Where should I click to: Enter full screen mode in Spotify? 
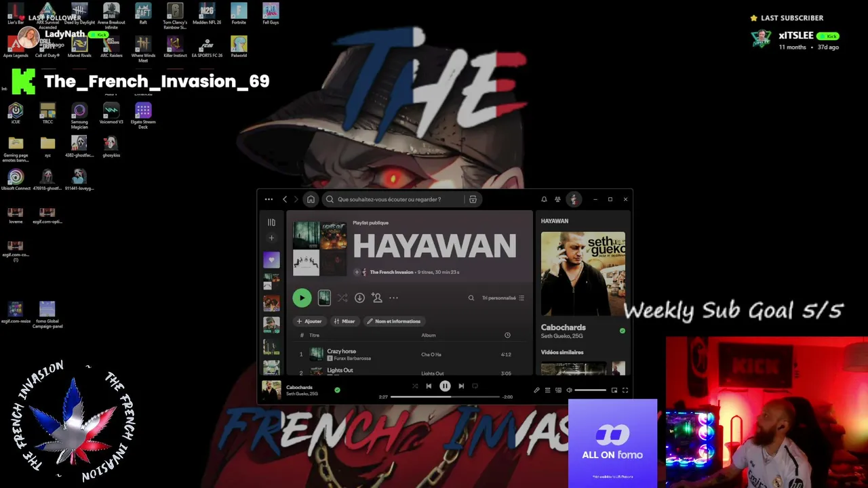click(625, 390)
